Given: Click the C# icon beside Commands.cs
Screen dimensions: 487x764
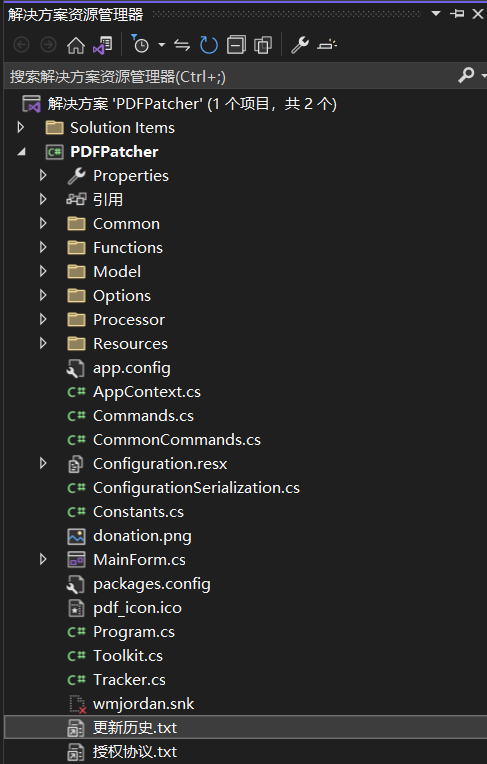Looking at the screenshot, I should point(76,416).
